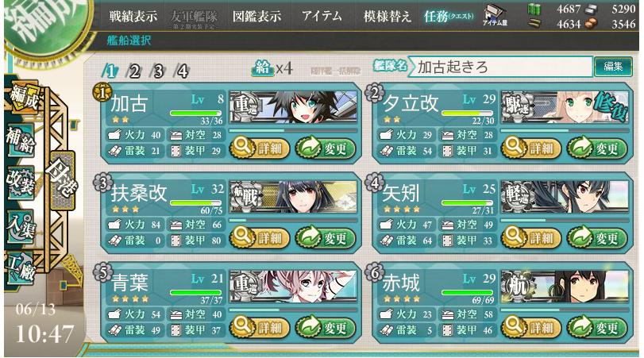The image size is (644, 358).
Task: Click 変更 button for 扶桑改
Action: pyautogui.click(x=326, y=237)
